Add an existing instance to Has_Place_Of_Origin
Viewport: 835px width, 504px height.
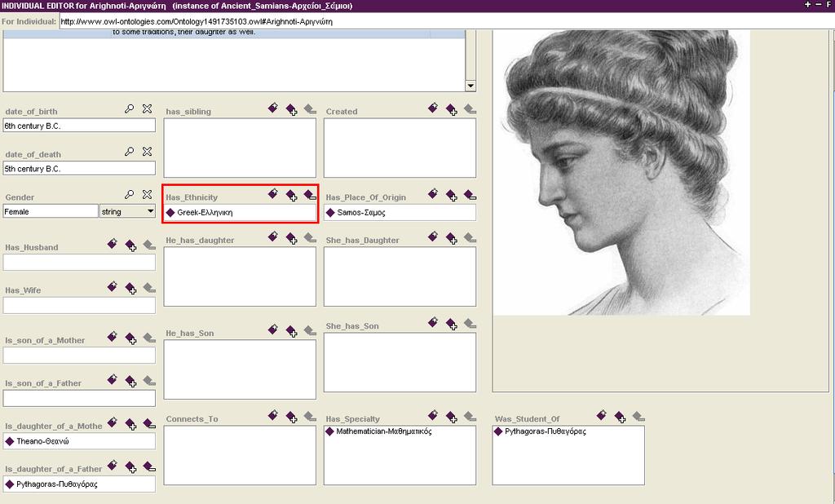(452, 195)
